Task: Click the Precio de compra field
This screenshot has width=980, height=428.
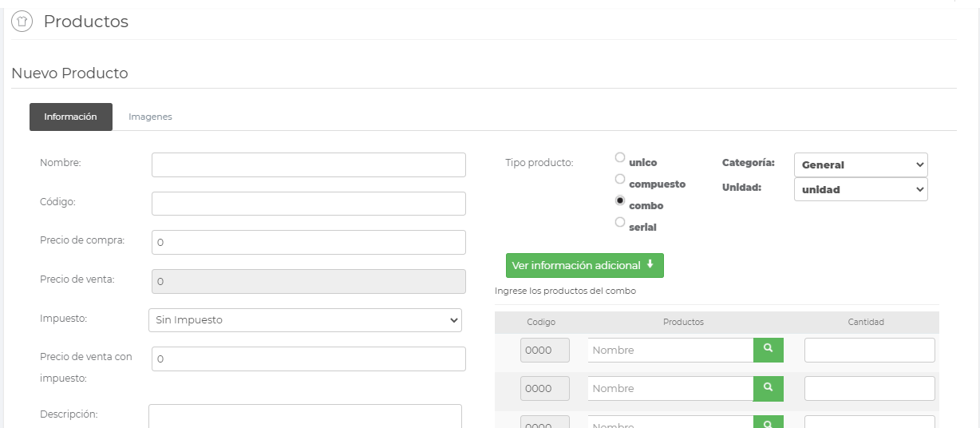Action: 308,243
